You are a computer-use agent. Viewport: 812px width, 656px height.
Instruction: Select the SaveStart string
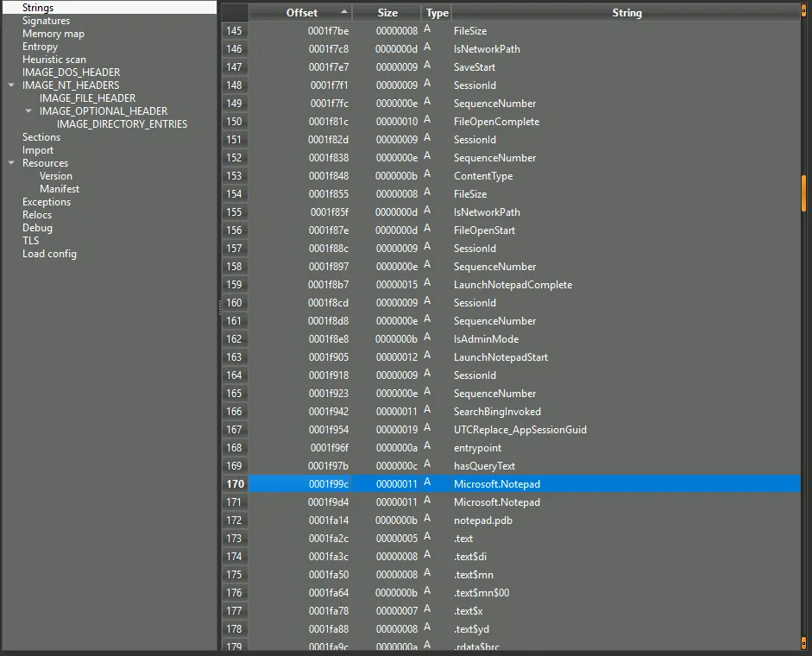pyautogui.click(x=475, y=66)
